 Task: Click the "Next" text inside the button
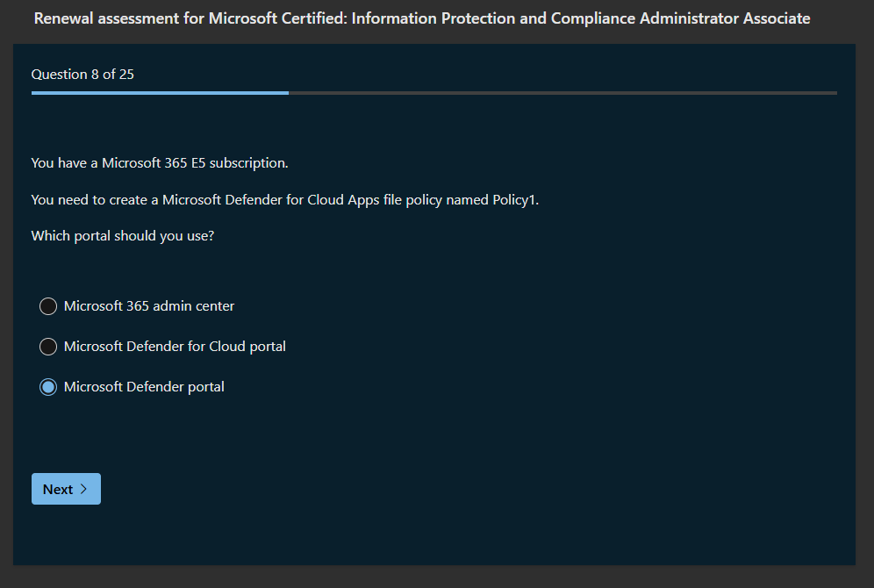coord(58,490)
